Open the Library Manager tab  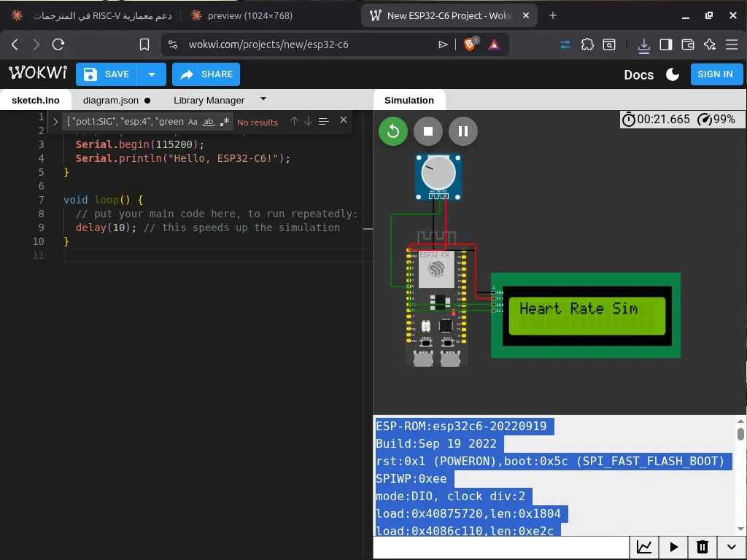[x=209, y=101]
